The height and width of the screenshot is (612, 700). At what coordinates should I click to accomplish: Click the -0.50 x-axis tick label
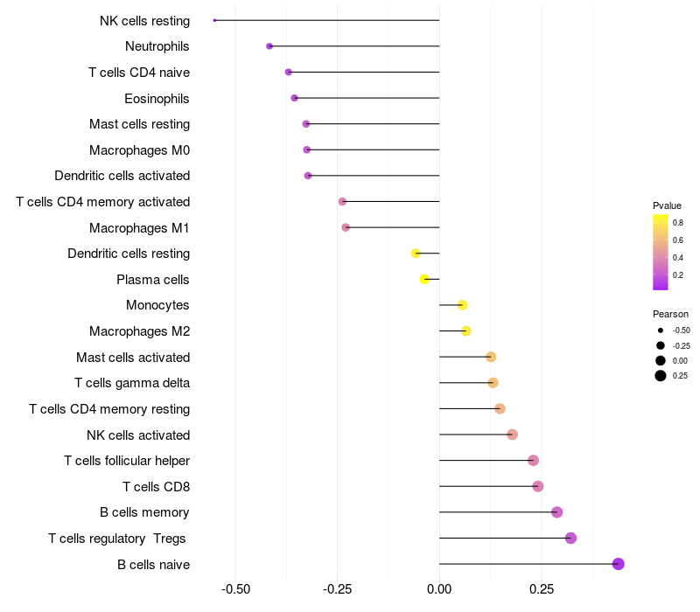tap(235, 589)
